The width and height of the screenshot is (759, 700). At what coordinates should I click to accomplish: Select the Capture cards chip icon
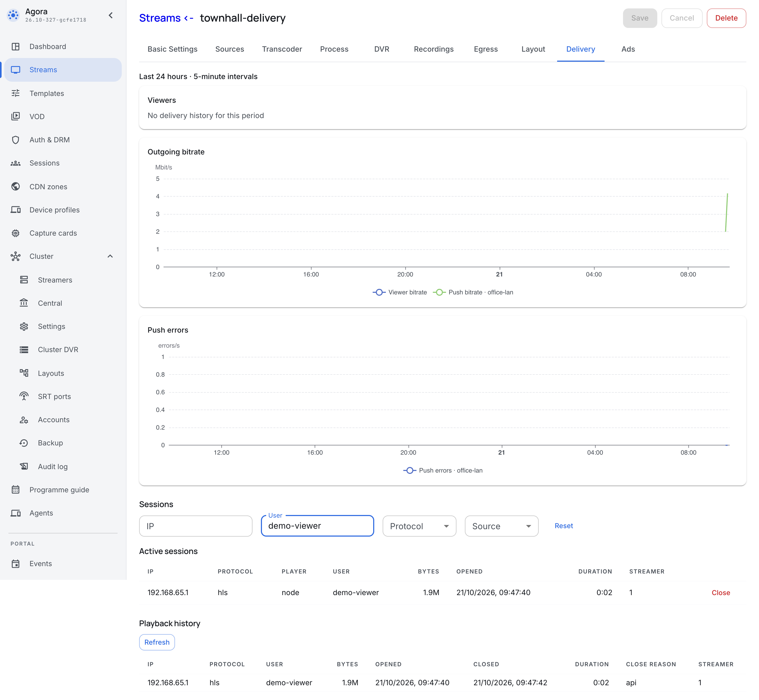pos(16,233)
